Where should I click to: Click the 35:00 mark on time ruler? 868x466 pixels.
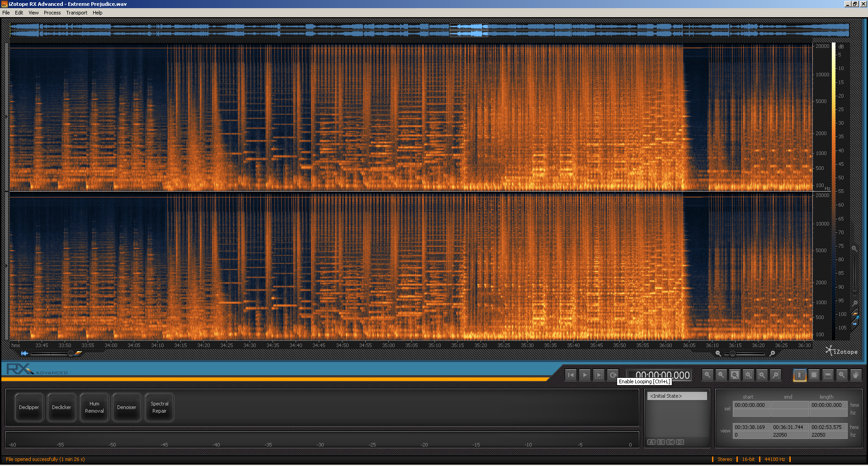pyautogui.click(x=388, y=345)
